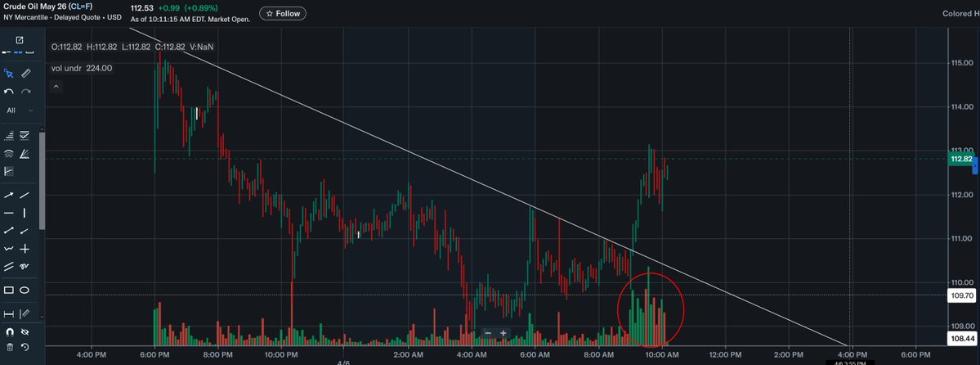980x365 pixels.
Task: Select the line segment with endpoints tool
Action: [x=9, y=231]
